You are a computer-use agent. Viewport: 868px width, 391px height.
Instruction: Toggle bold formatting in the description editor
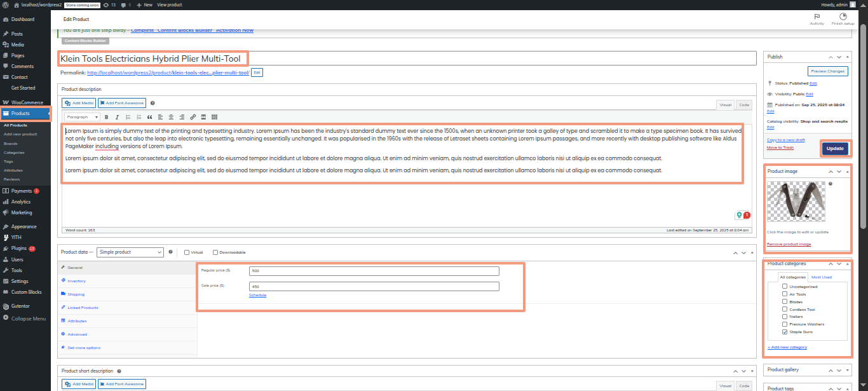coord(107,117)
